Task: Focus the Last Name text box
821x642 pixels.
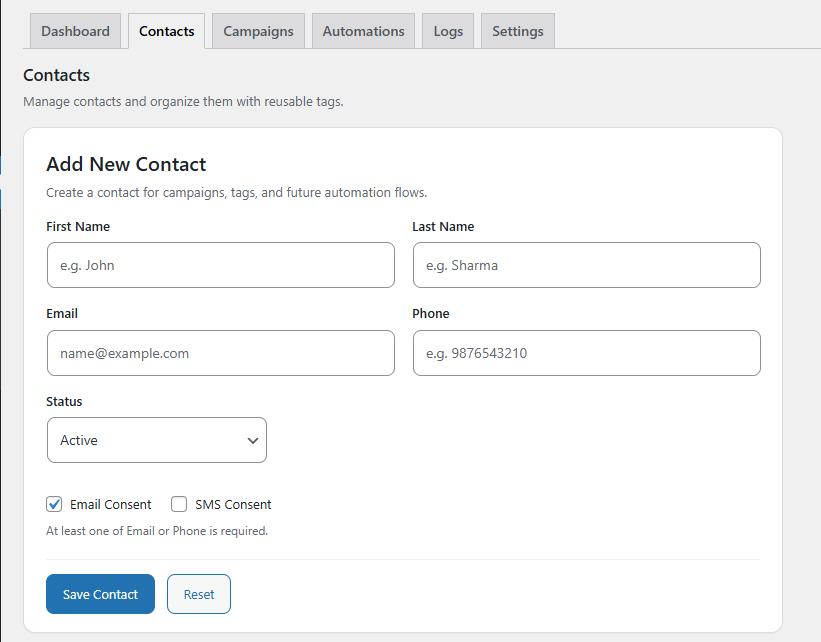Action: pyautogui.click(x=586, y=265)
